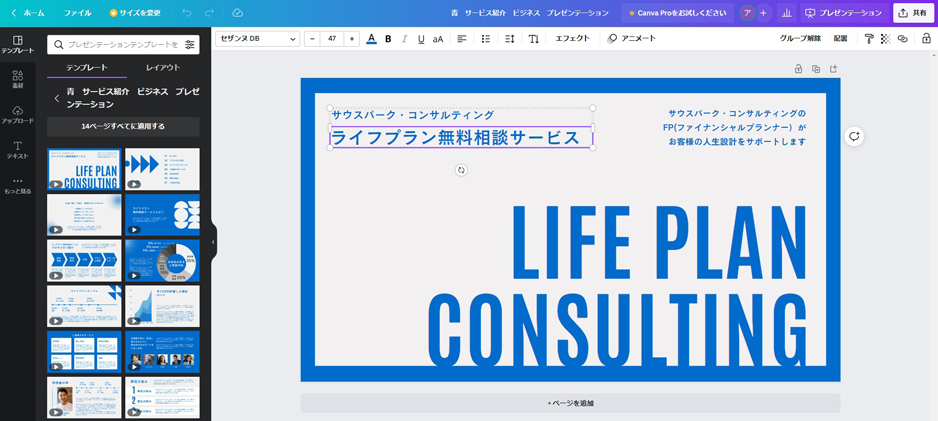Image resolution: width=938 pixels, height=421 pixels.
Task: Go back from template details chevron
Action: pyautogui.click(x=57, y=98)
